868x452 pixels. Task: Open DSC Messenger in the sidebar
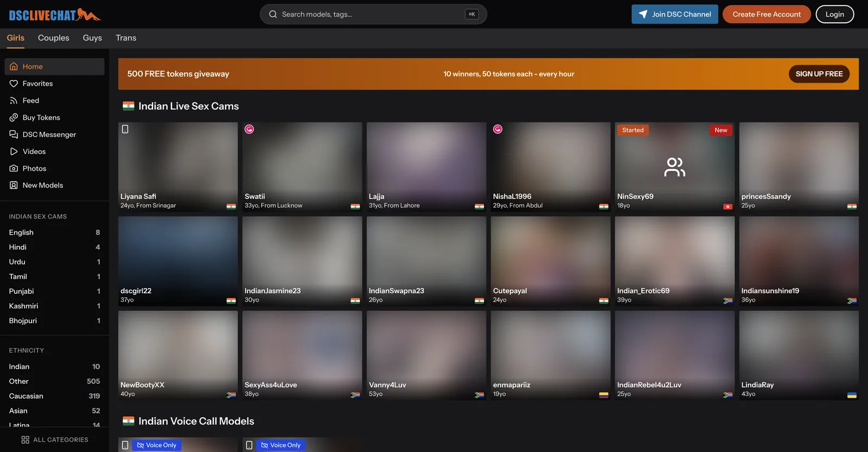[x=55, y=134]
